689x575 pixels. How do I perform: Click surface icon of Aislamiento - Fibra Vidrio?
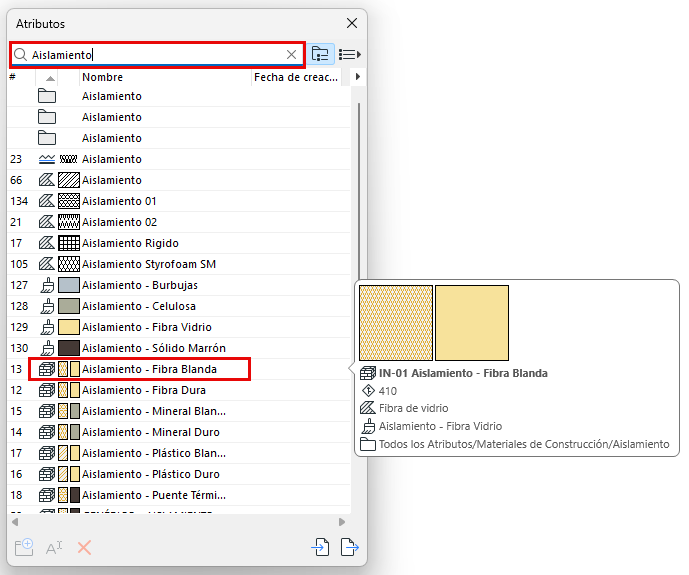[47, 328]
